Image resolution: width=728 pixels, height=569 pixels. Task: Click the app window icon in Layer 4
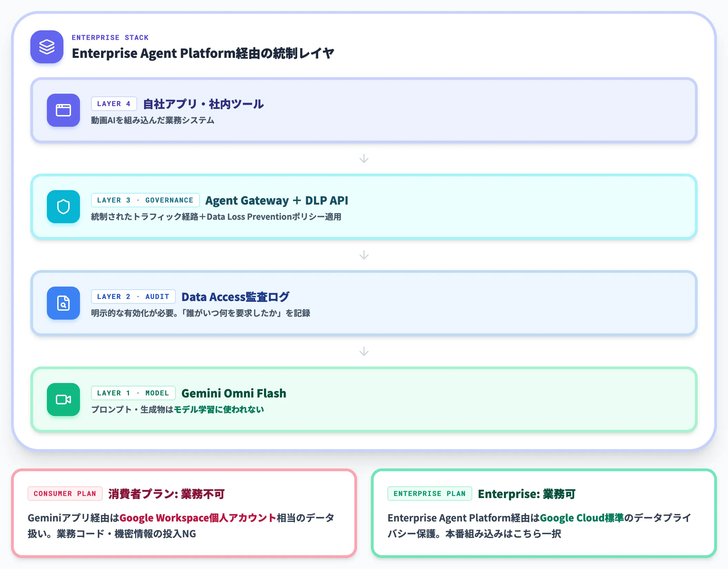pos(63,110)
